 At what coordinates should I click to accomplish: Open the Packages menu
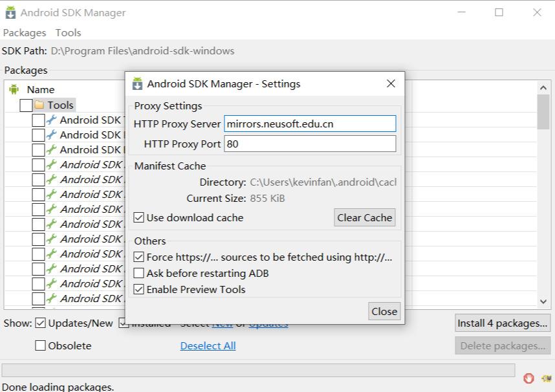pos(25,32)
